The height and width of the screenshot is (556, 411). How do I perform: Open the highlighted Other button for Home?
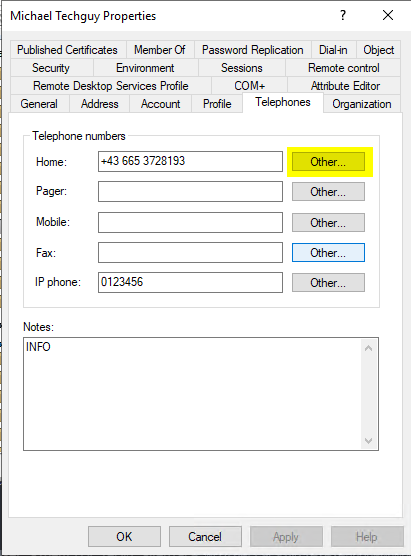tap(328, 162)
